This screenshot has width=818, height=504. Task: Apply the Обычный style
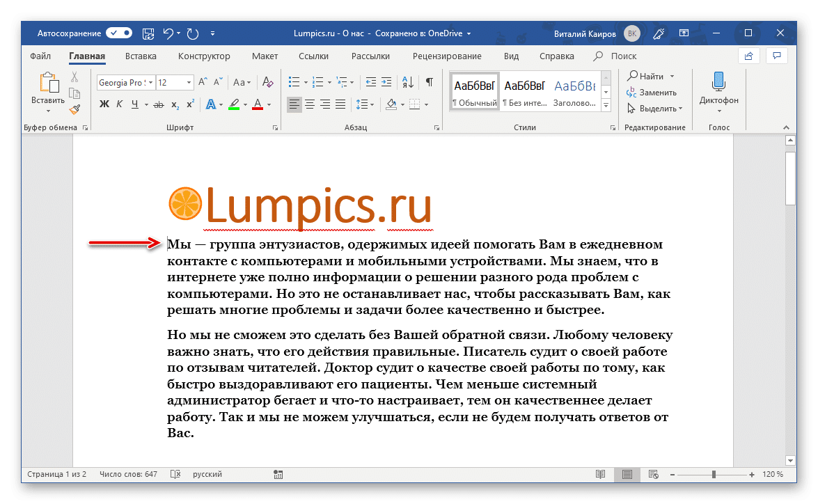coord(475,91)
